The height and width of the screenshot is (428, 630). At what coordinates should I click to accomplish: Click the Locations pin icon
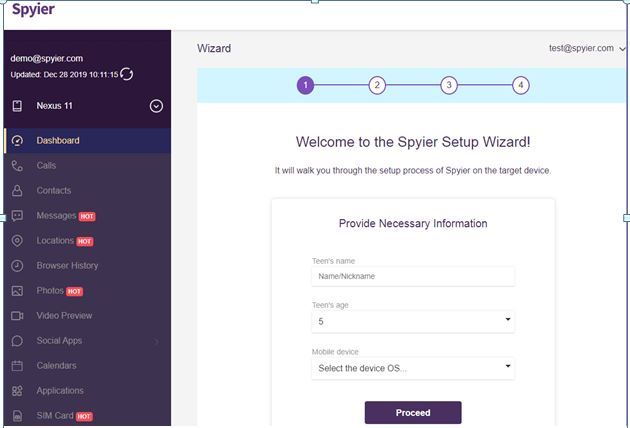(x=17, y=241)
